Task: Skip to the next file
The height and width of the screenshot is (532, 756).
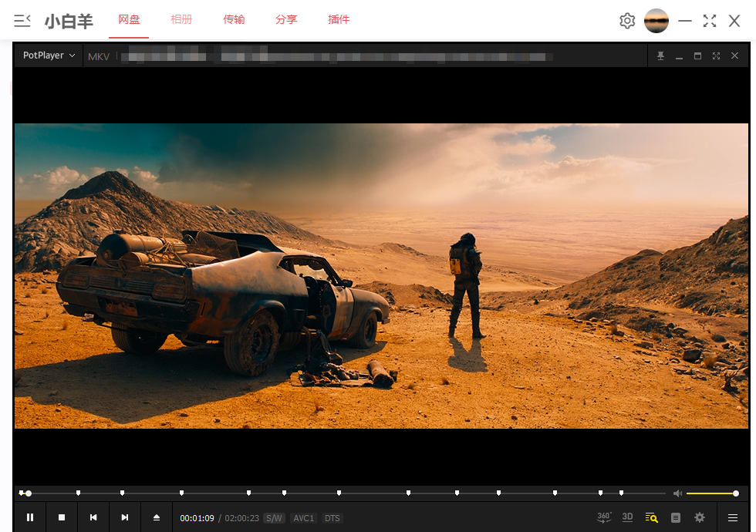Action: tap(125, 517)
